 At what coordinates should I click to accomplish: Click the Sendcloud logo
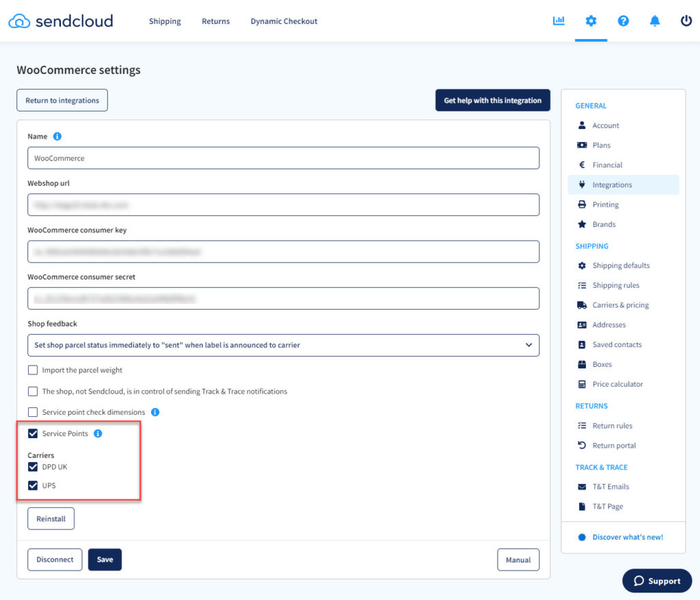click(x=61, y=21)
